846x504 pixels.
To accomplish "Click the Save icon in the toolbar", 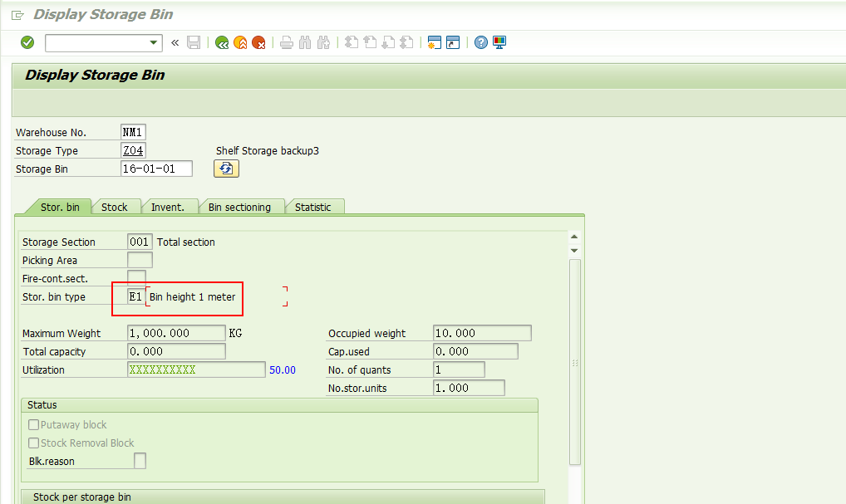I will pyautogui.click(x=194, y=42).
